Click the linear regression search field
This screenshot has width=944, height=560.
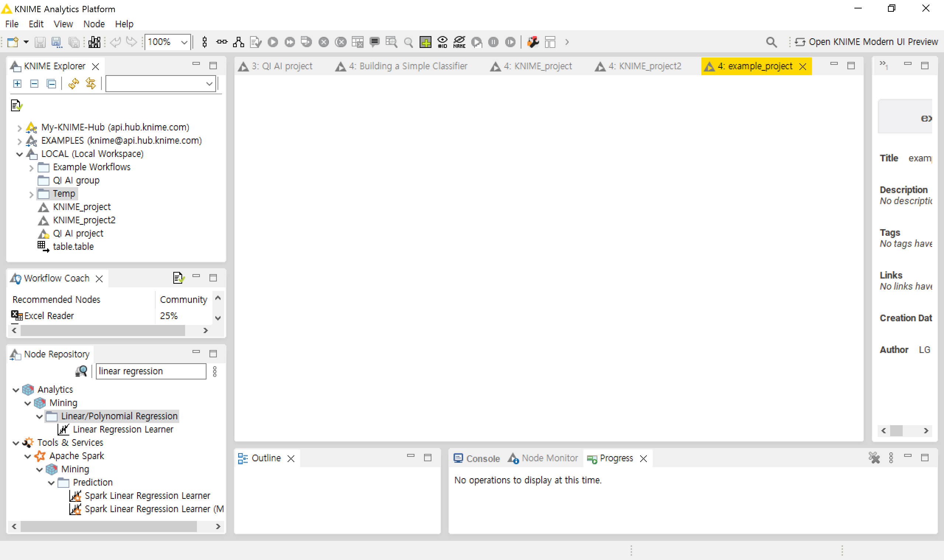(x=151, y=371)
